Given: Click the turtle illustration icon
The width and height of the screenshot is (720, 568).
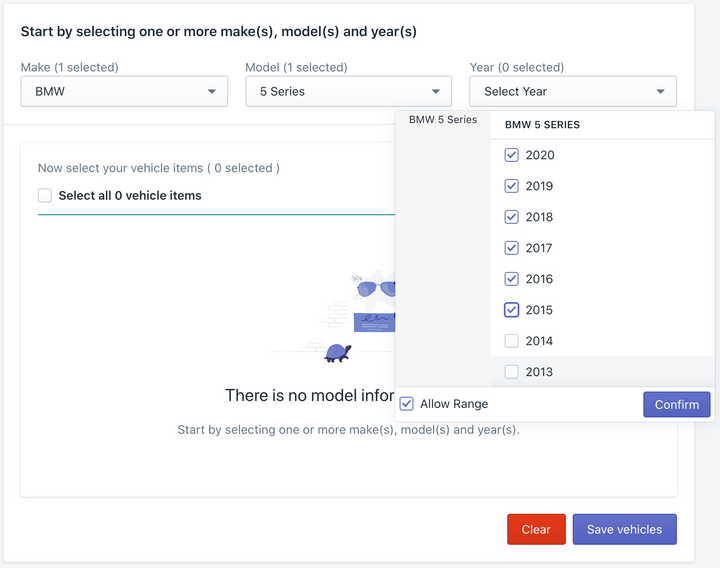Looking at the screenshot, I should click(x=338, y=353).
